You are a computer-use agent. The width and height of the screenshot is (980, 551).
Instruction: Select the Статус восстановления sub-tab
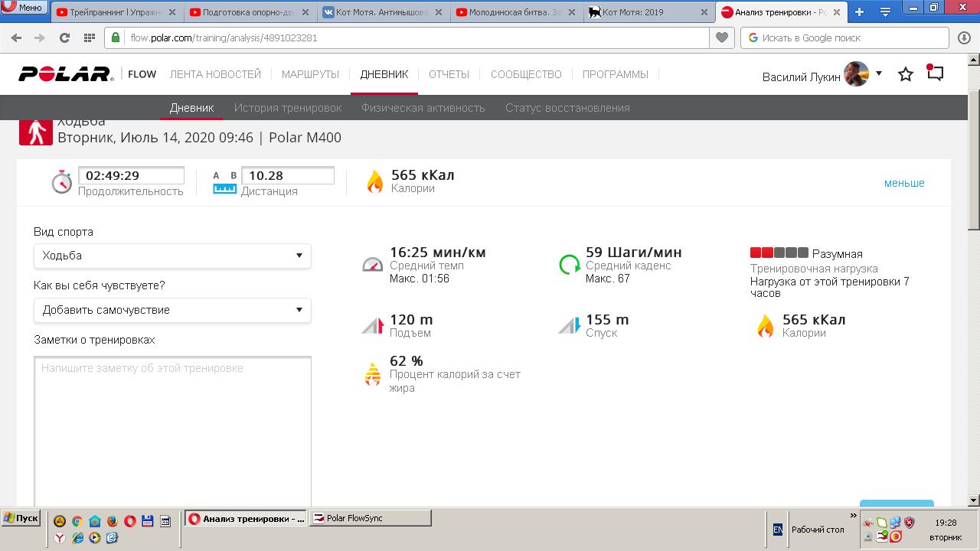[x=567, y=108]
